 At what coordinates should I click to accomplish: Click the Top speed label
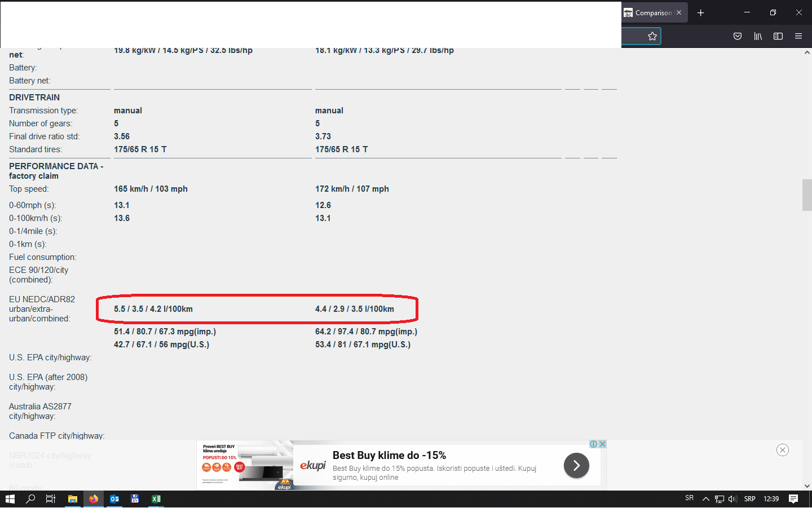click(29, 189)
